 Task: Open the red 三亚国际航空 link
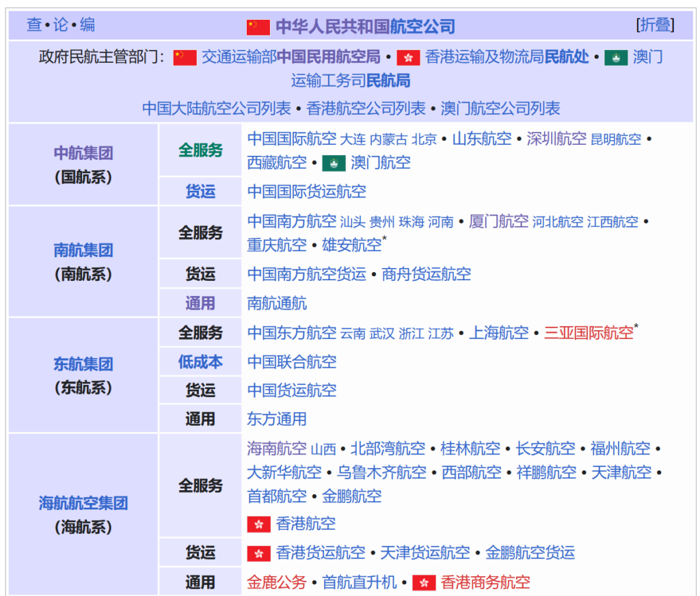coord(589,333)
